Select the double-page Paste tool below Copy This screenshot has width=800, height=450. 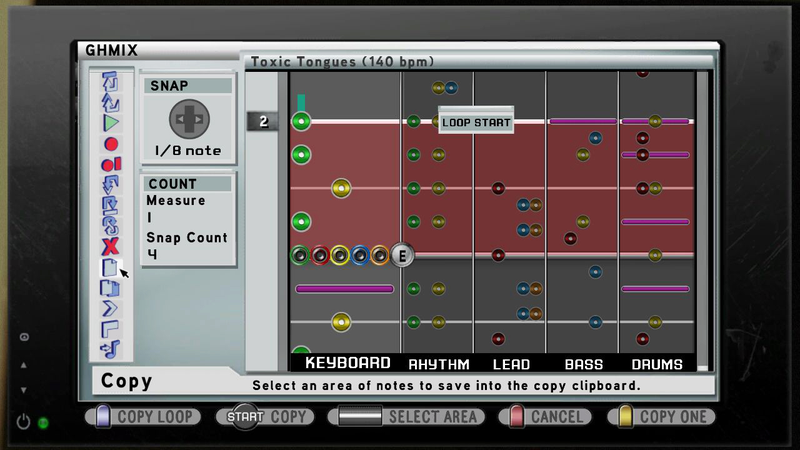(x=110, y=288)
